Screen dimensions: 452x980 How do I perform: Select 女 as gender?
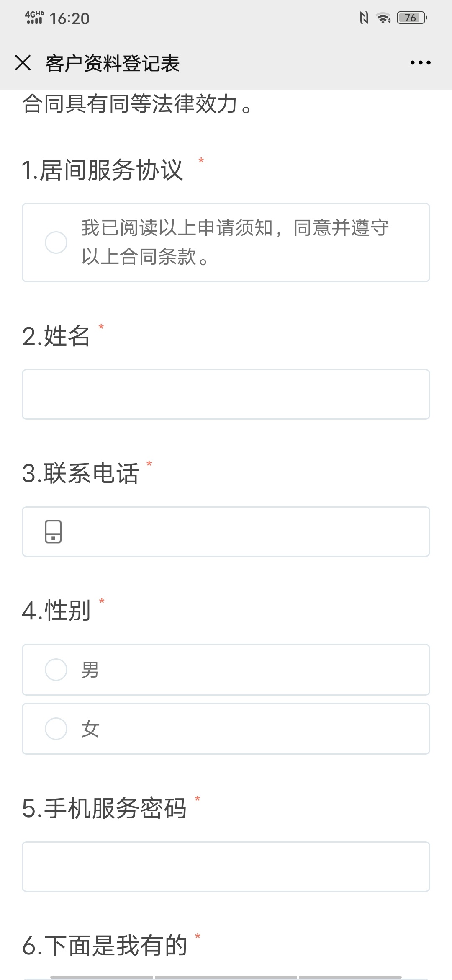[x=226, y=729]
